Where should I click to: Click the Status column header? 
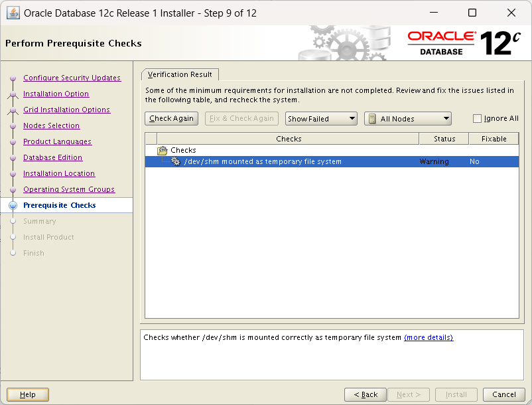click(444, 139)
